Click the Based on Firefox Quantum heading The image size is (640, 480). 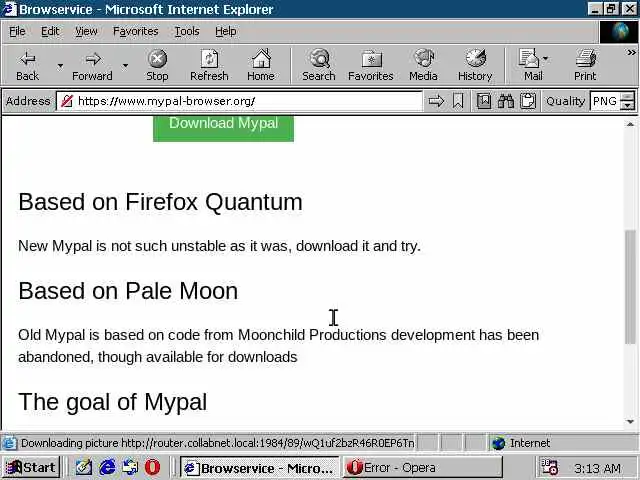tap(160, 202)
